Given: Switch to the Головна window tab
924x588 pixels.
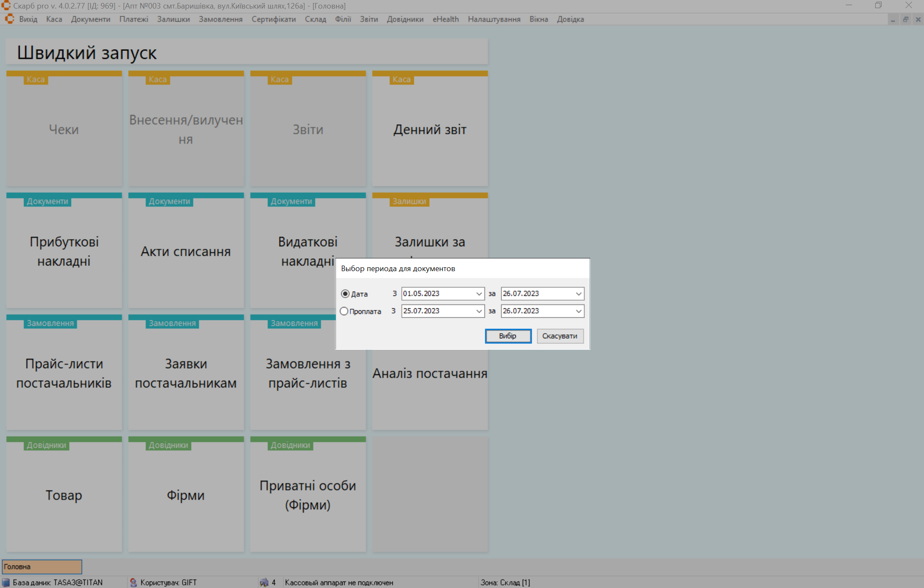Looking at the screenshot, I should click(x=42, y=567).
